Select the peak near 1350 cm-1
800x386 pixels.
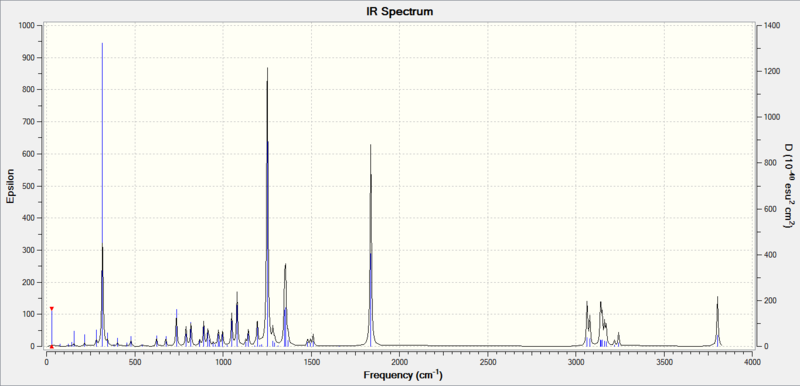click(x=285, y=306)
